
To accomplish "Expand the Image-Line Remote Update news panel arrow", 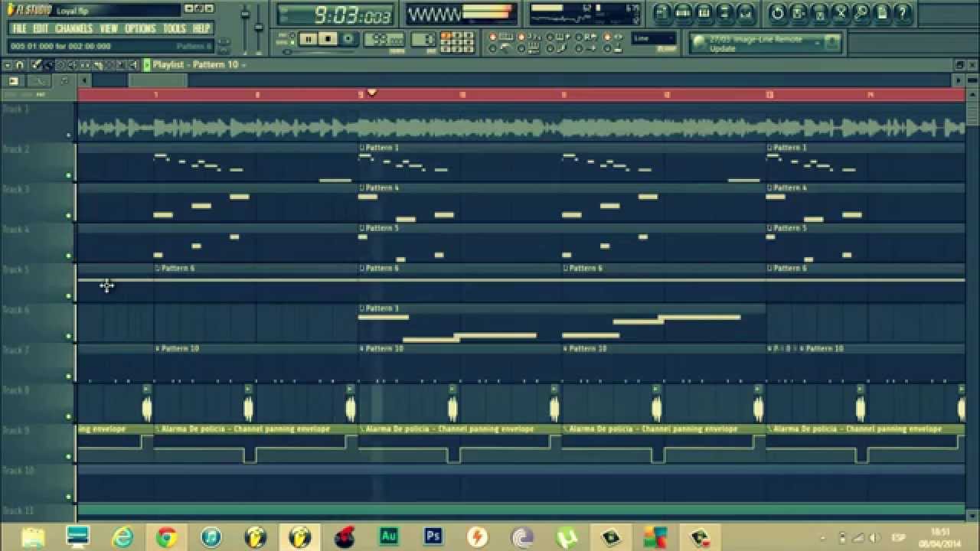I will [x=817, y=43].
